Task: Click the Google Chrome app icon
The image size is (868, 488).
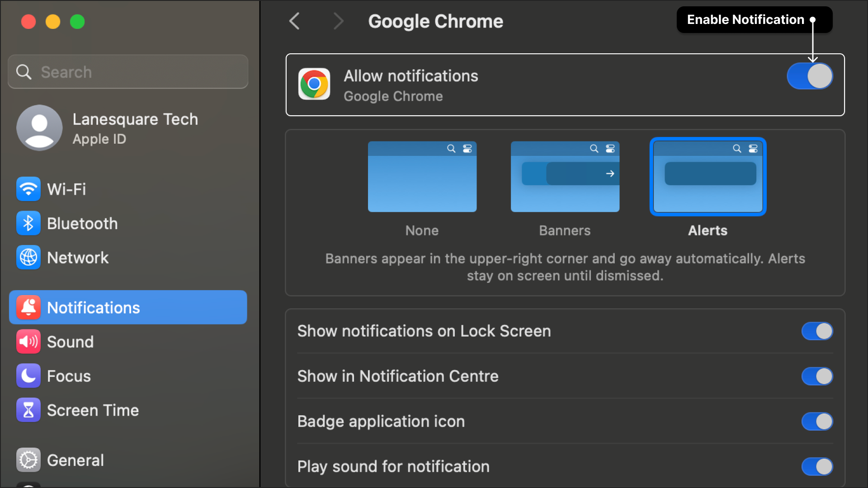Action: tap(314, 84)
